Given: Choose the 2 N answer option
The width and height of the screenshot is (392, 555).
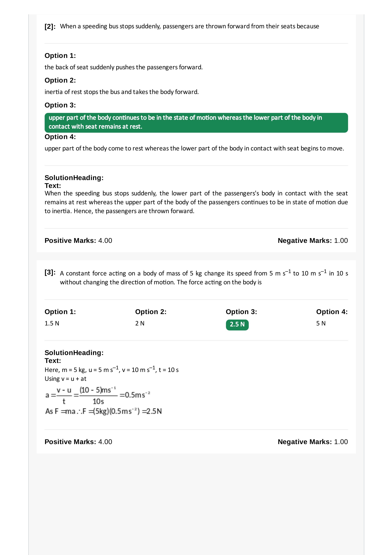Looking at the screenshot, I should [140, 323].
